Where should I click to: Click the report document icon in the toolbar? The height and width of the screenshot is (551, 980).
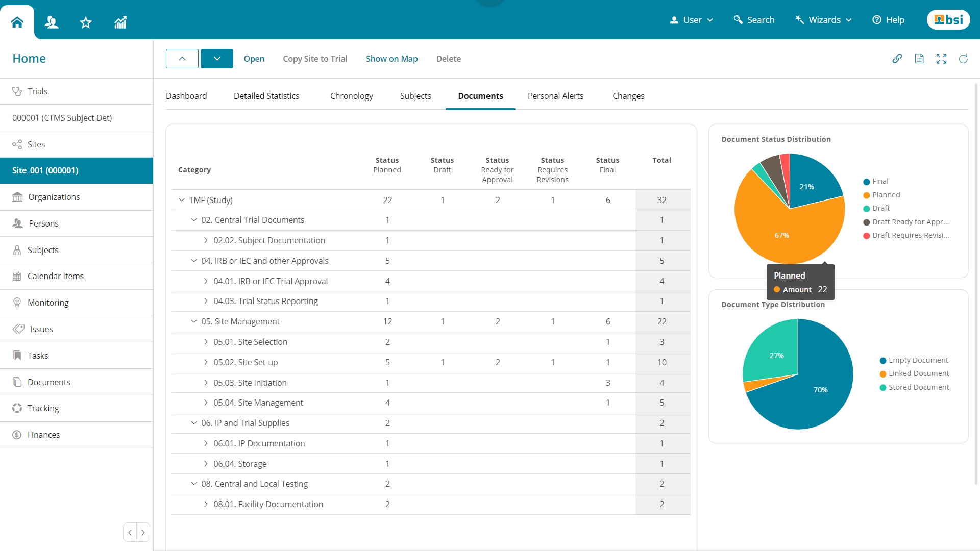pyautogui.click(x=919, y=59)
